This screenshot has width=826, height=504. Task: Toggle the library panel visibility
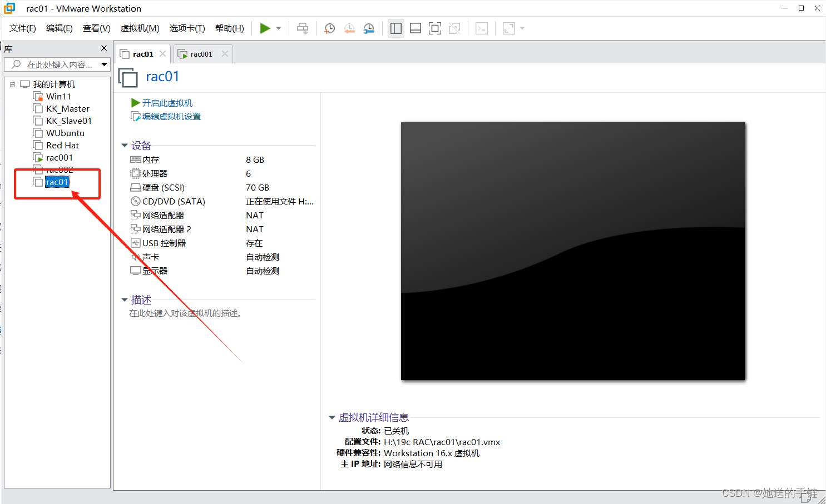tap(396, 28)
